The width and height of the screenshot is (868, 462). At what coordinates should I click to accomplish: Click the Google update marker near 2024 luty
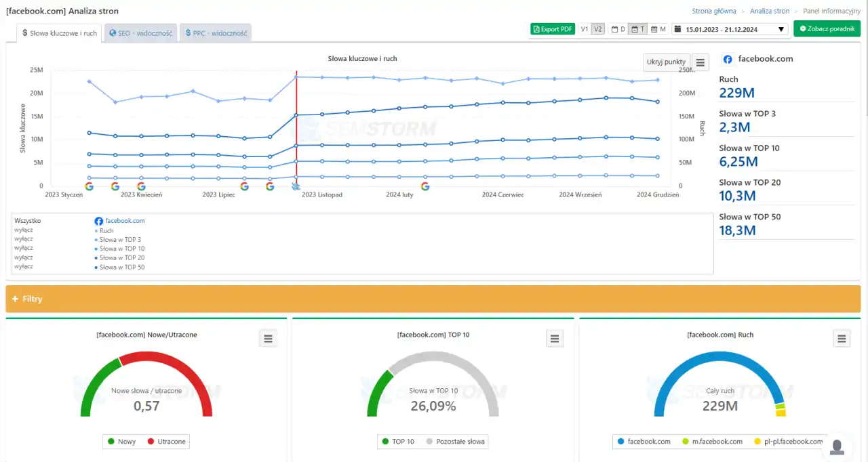[x=425, y=186]
